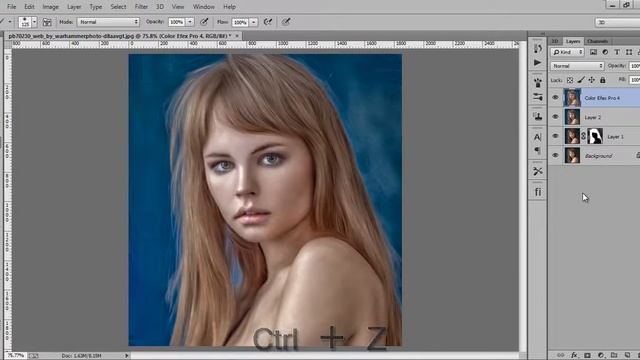Open the Type menu
The width and height of the screenshot is (640, 360).
click(96, 7)
